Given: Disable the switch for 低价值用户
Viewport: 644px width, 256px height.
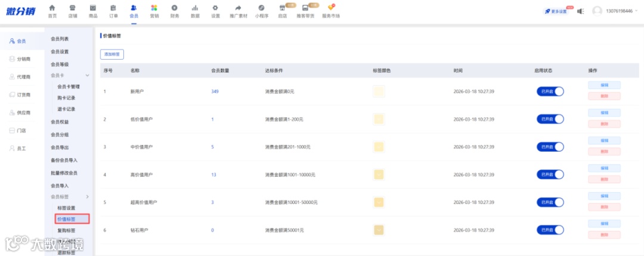Looking at the screenshot, I should pyautogui.click(x=550, y=119).
